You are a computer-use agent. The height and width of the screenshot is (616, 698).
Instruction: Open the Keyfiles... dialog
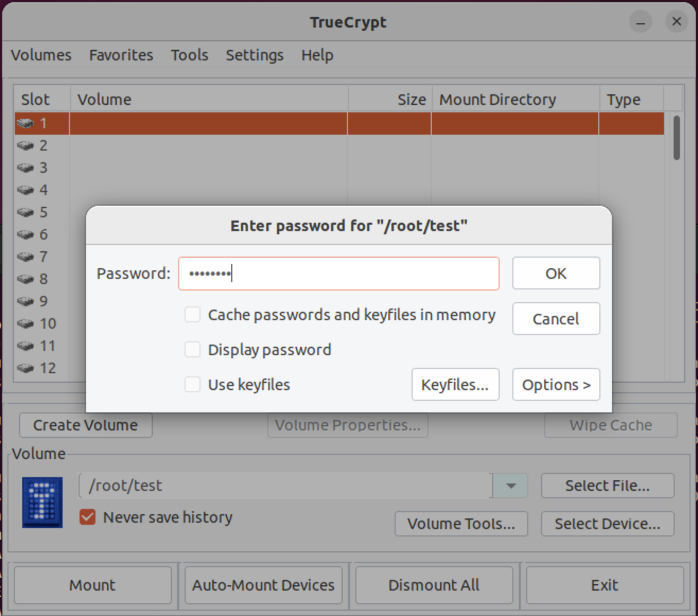(x=455, y=384)
